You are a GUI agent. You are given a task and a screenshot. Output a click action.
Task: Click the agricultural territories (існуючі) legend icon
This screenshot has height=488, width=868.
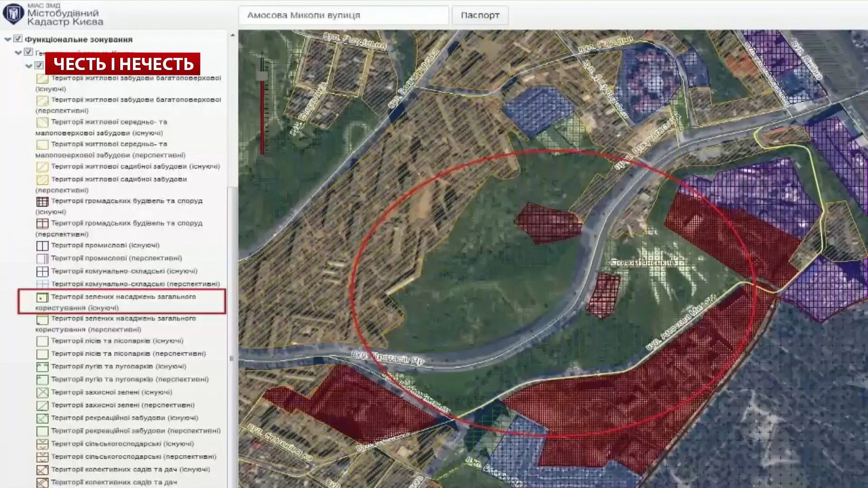click(42, 444)
